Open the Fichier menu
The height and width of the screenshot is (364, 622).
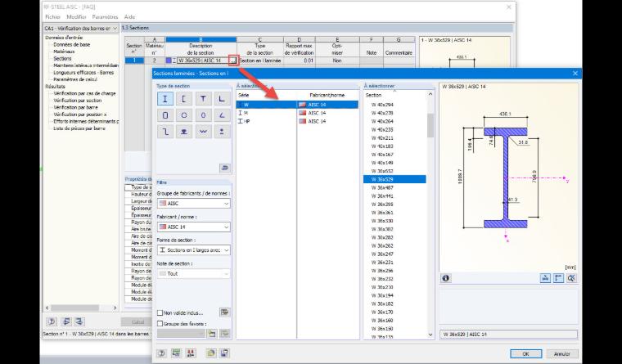tap(52, 17)
